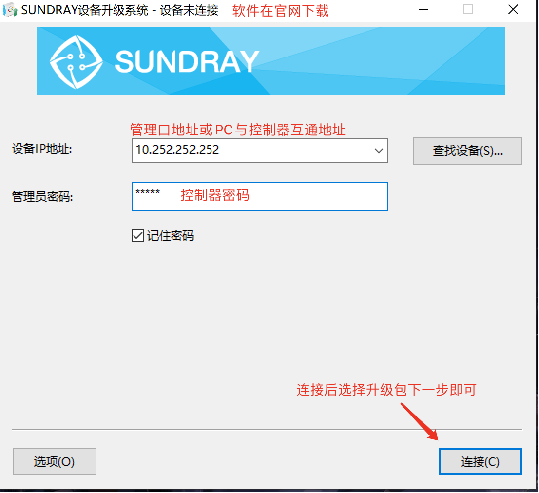Click red annotation 管理口地址或PC与控制器互通地址
Image resolution: width=539 pixels, height=493 pixels.
pos(238,130)
